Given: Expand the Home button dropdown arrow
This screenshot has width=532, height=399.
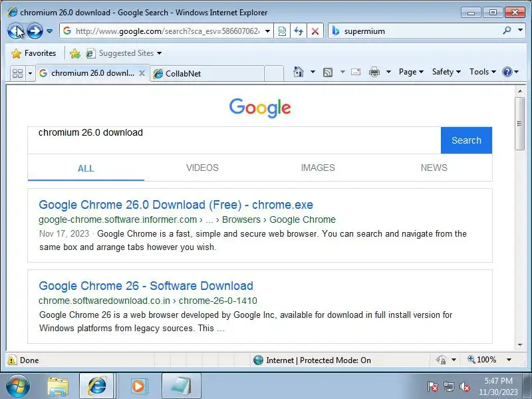Looking at the screenshot, I should tap(313, 72).
